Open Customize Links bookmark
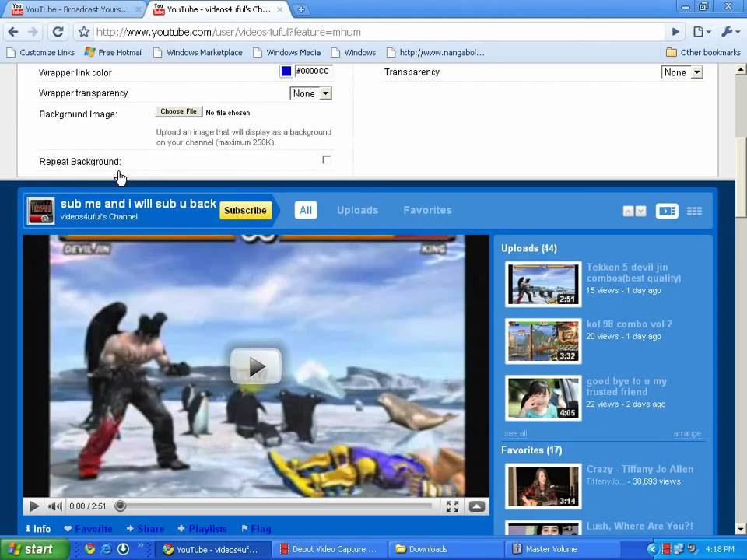 [x=41, y=52]
